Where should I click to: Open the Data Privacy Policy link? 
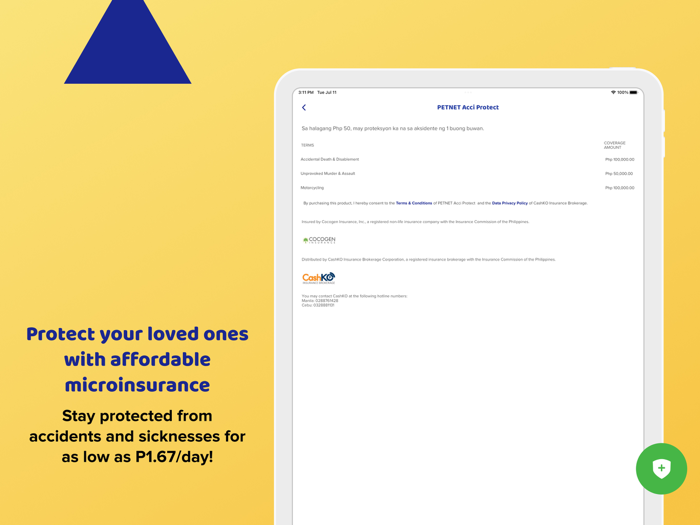[510, 203]
